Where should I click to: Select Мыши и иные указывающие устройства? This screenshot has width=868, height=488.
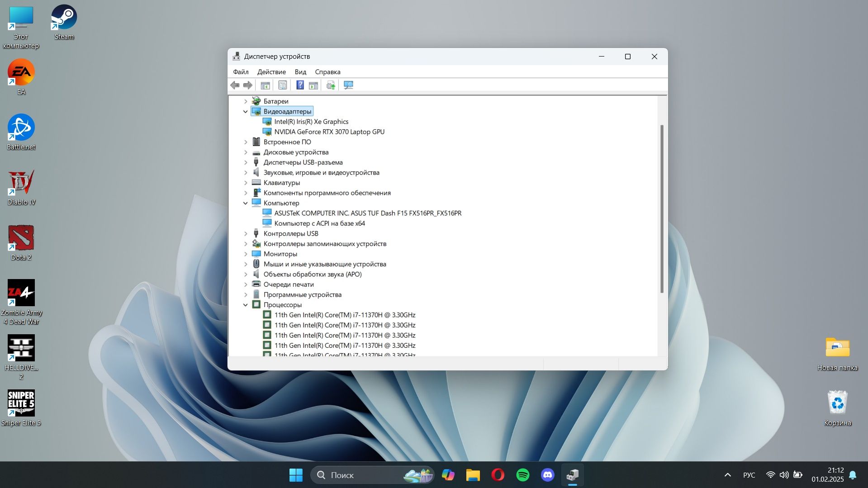325,264
